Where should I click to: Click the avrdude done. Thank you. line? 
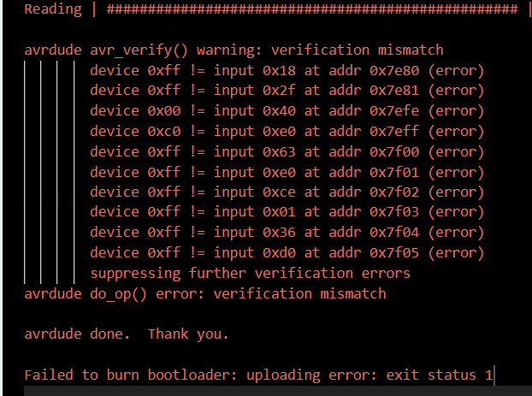[x=127, y=334]
